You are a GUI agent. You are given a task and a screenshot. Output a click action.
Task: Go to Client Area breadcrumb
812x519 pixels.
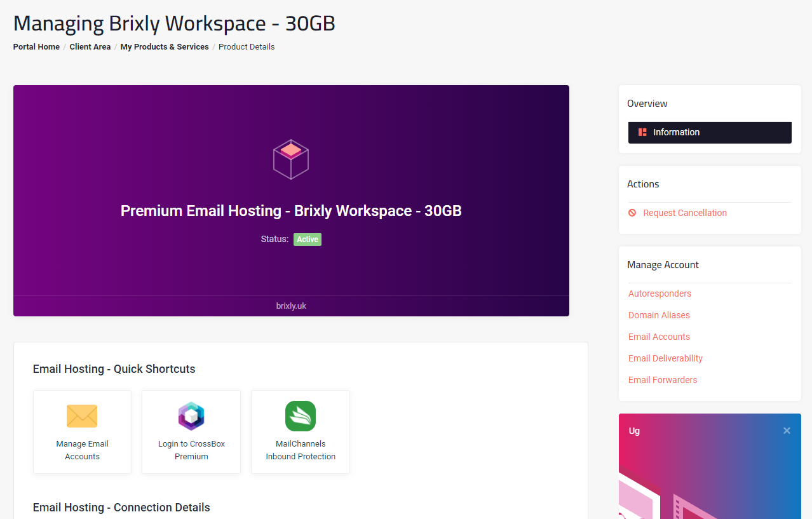tap(90, 47)
